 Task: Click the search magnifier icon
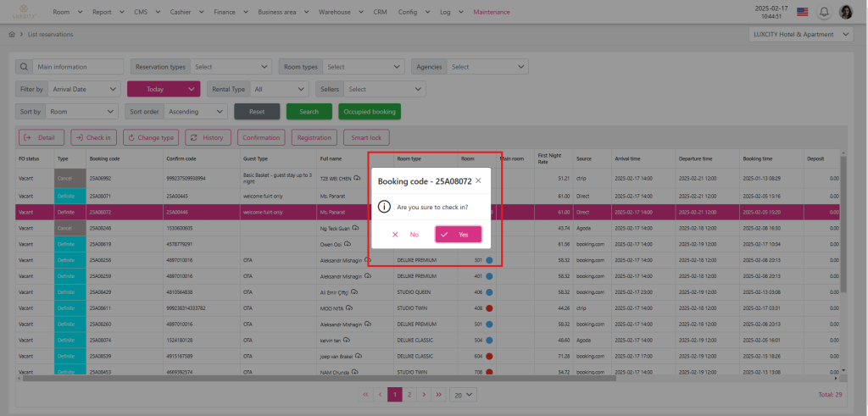click(x=25, y=67)
